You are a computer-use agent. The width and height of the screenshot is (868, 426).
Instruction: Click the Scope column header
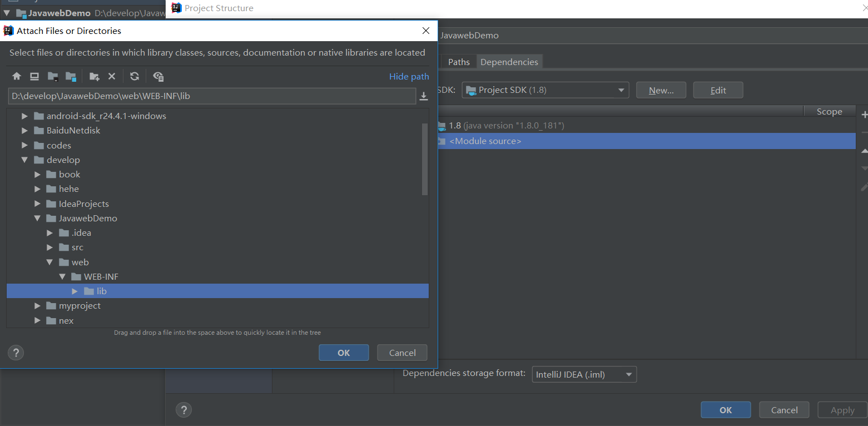[829, 112]
